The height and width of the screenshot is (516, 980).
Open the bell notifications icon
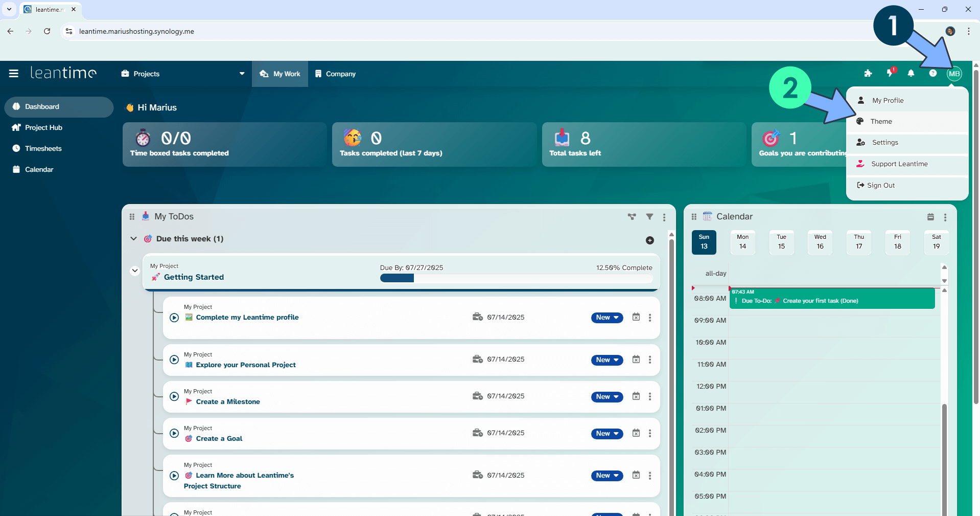pos(911,74)
